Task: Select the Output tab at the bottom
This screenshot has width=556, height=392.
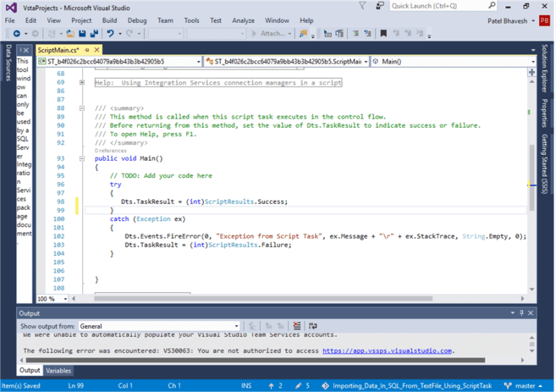Action: (29, 370)
